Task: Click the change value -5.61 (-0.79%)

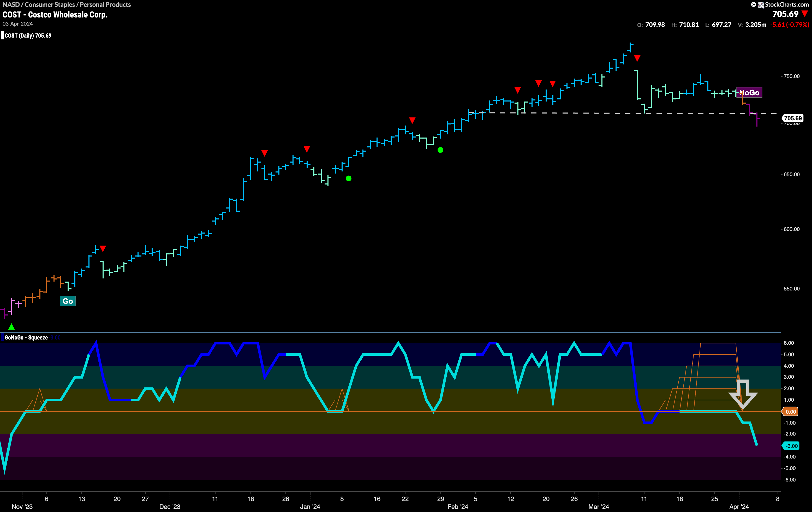Action: tap(789, 25)
